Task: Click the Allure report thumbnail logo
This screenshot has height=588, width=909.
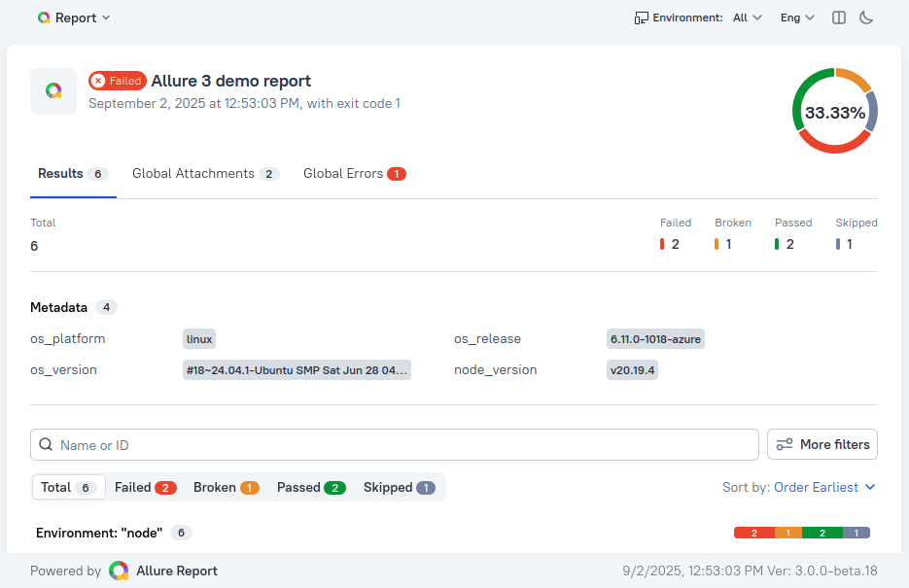Action: tap(53, 91)
